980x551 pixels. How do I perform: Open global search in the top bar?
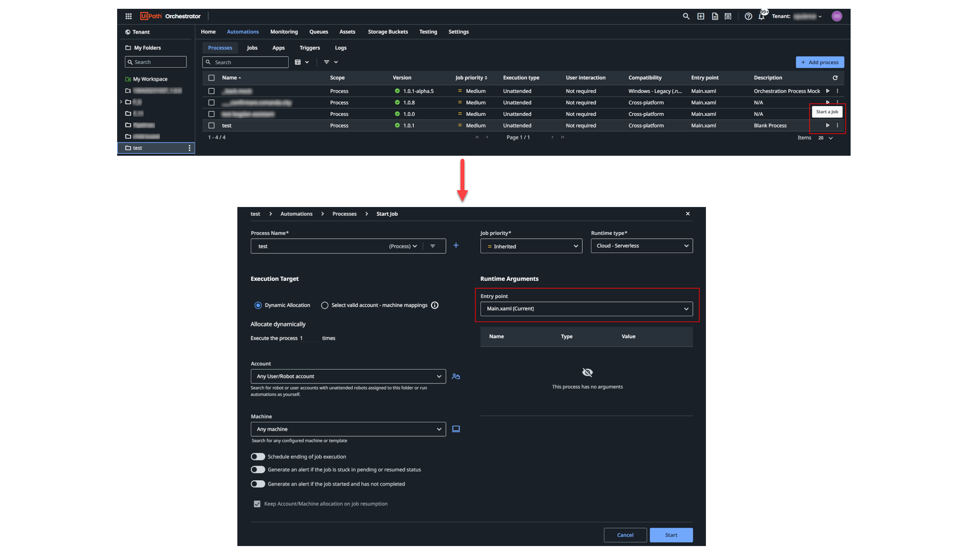[x=686, y=16]
